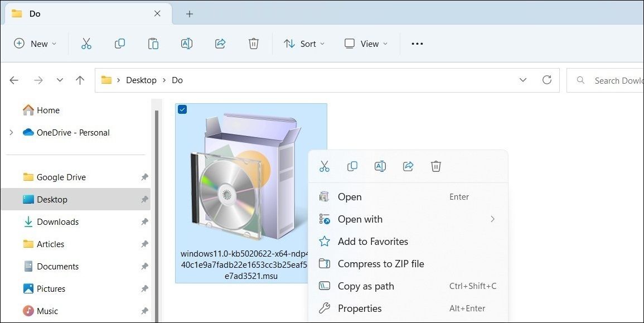Select Compress to ZIP file
The image size is (644, 323).
click(408, 264)
